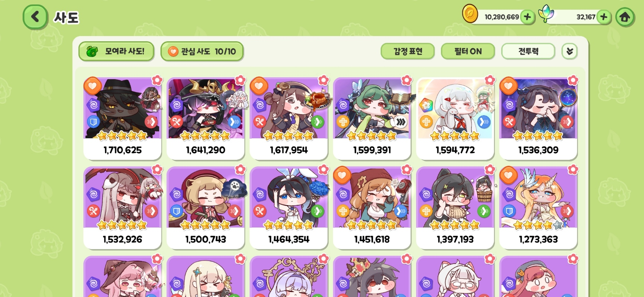Select the bunny-ear character with 1,464,354
The width and height of the screenshot is (644, 297).
289,207
